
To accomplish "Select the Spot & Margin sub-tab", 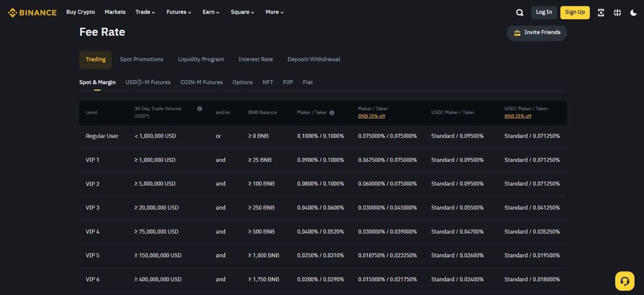I will pos(97,82).
